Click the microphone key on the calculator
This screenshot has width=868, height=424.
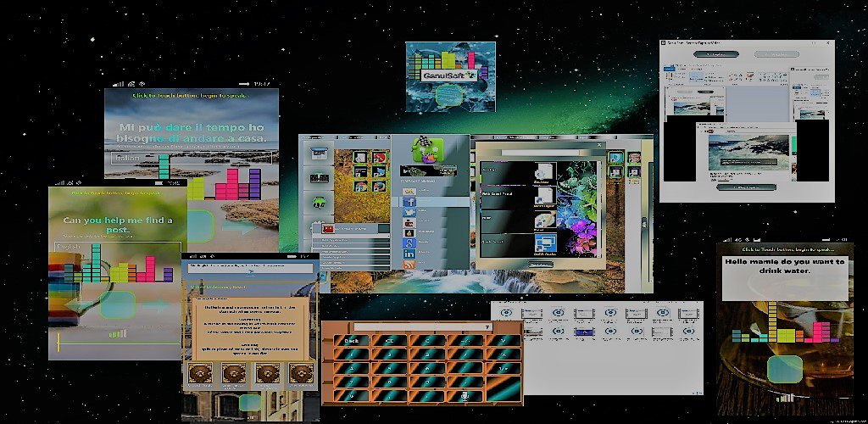point(465,396)
